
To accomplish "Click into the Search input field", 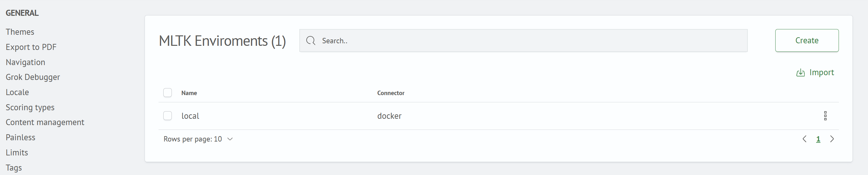I will [523, 41].
